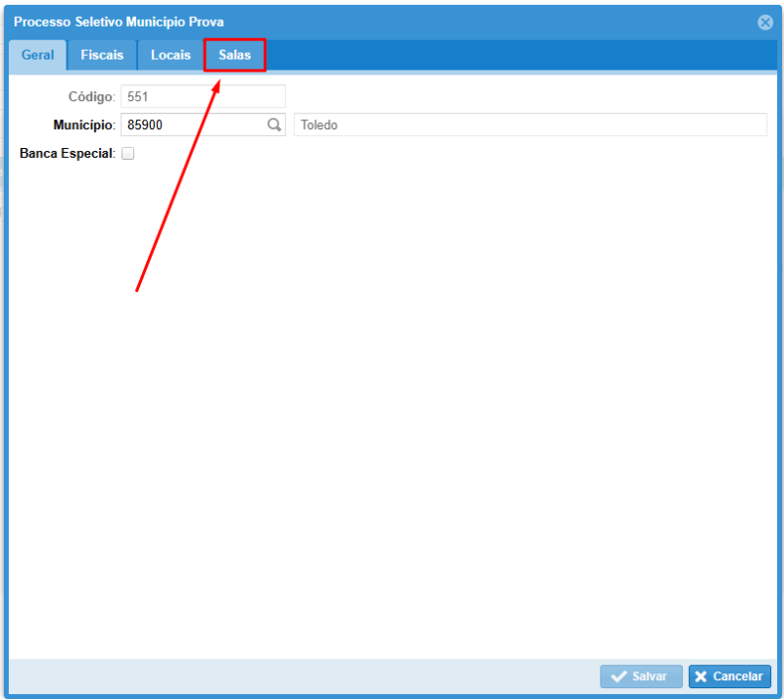The image size is (784, 699).
Task: Open the Fiscais tab
Action: click(102, 56)
